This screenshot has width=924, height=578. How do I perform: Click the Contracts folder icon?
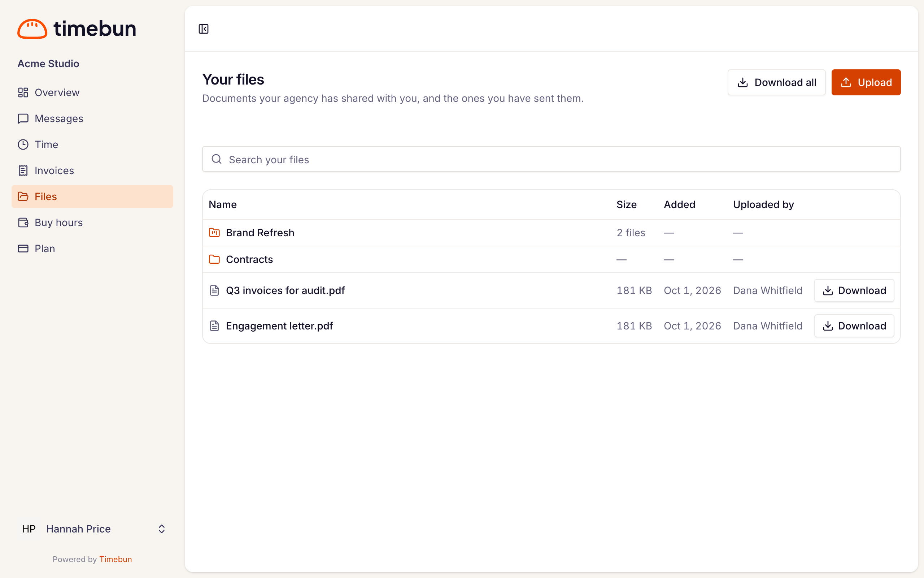(214, 259)
